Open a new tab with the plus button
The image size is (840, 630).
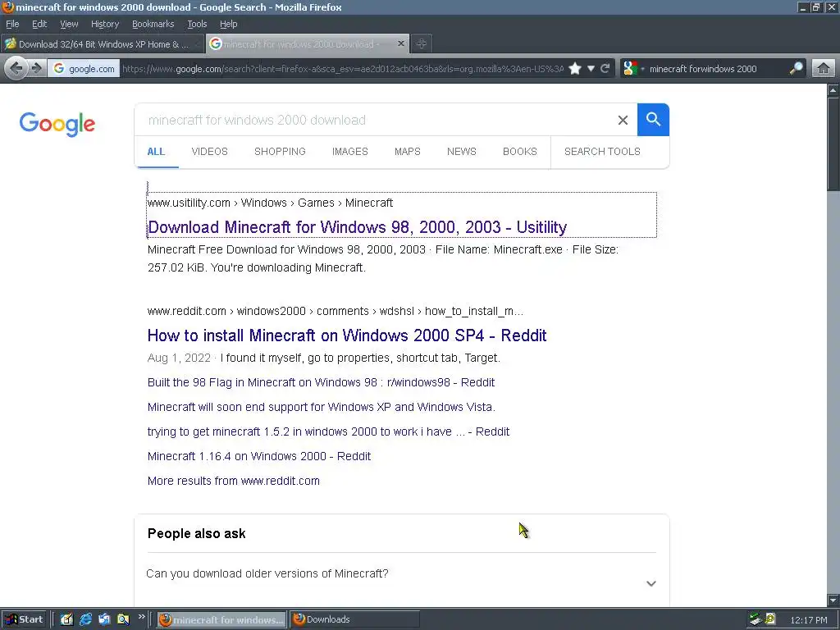pyautogui.click(x=422, y=44)
